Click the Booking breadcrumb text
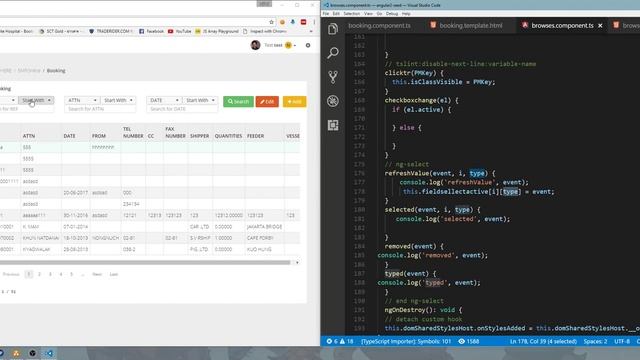This screenshot has height=360, width=640. pos(56,71)
